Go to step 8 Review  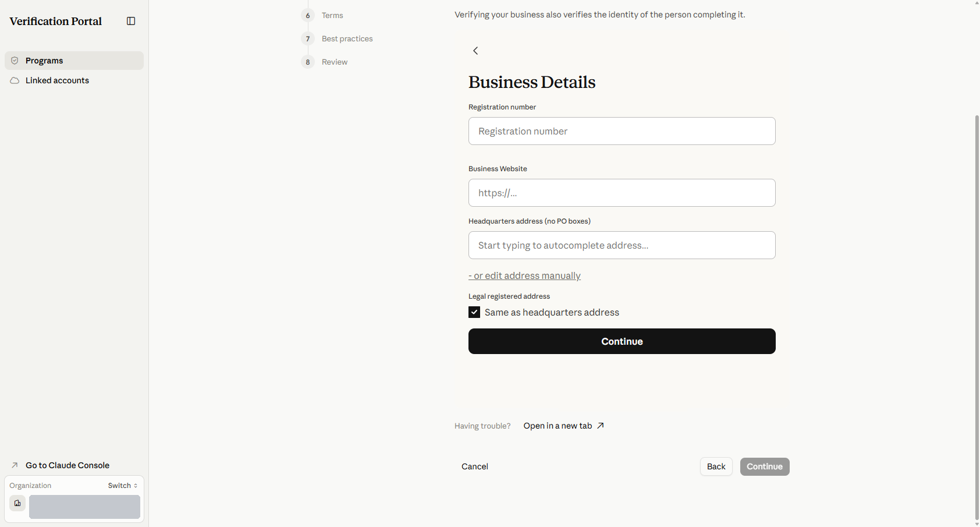click(325, 62)
